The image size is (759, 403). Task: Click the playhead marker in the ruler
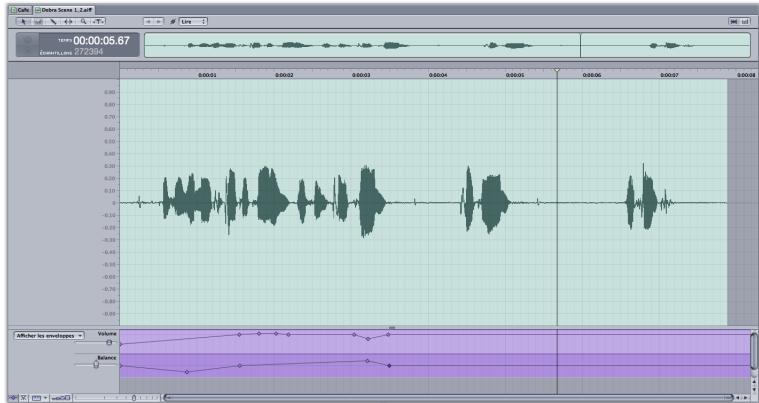pos(557,71)
